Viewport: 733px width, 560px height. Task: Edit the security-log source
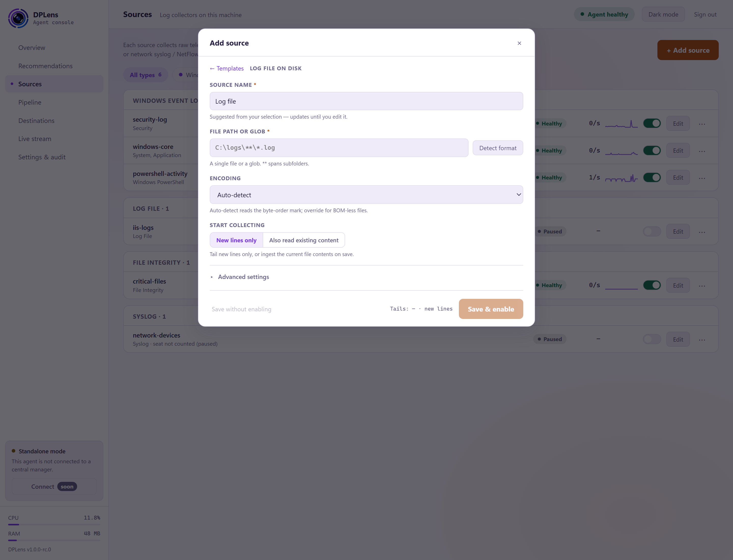(x=678, y=124)
